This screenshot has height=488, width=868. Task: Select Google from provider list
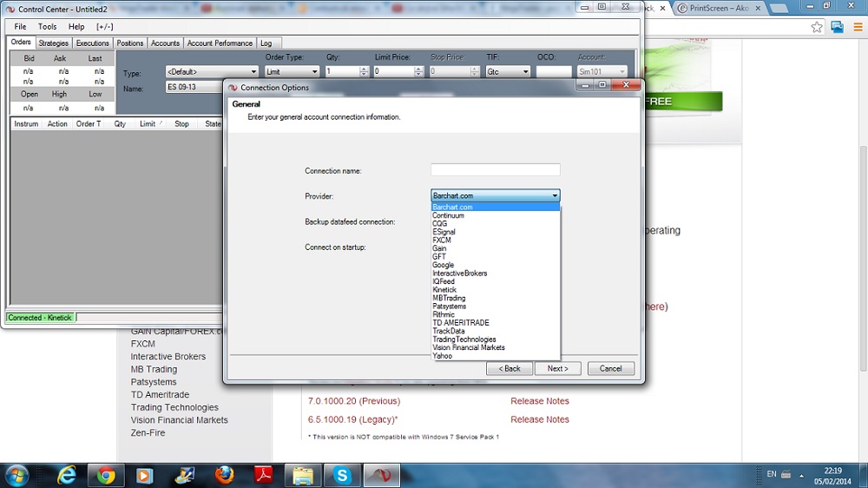496,266
